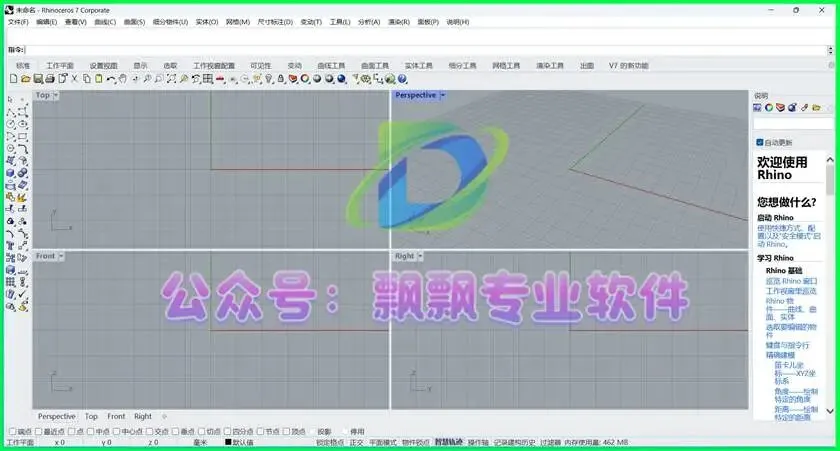Click the 过滤器 status bar entry
The width and height of the screenshot is (840, 451).
pos(550,442)
